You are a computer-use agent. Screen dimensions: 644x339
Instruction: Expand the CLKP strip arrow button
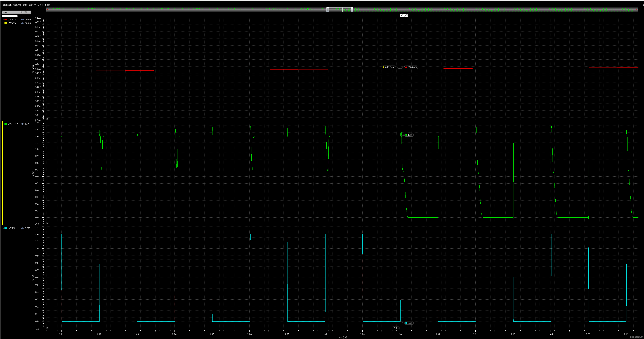tap(48, 328)
